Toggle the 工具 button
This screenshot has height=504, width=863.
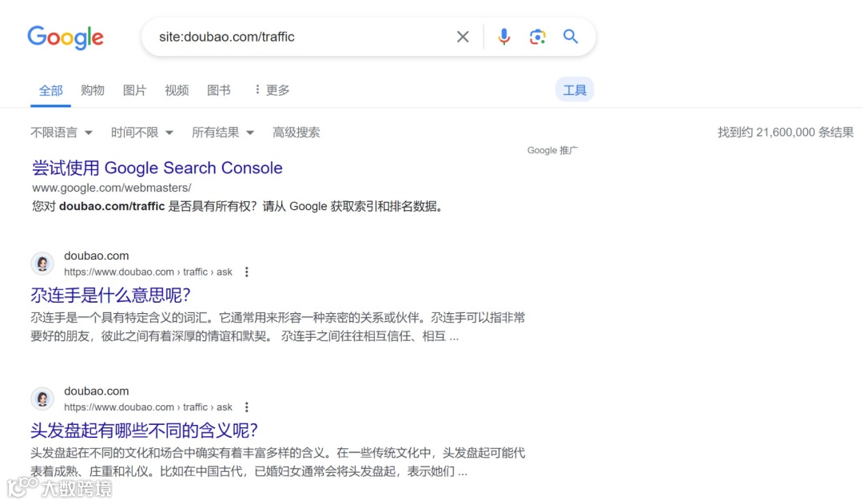click(575, 89)
